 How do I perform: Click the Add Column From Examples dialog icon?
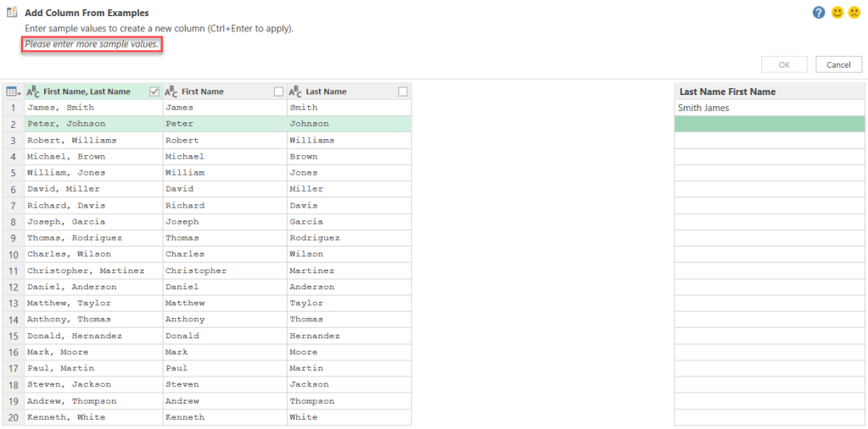(12, 14)
